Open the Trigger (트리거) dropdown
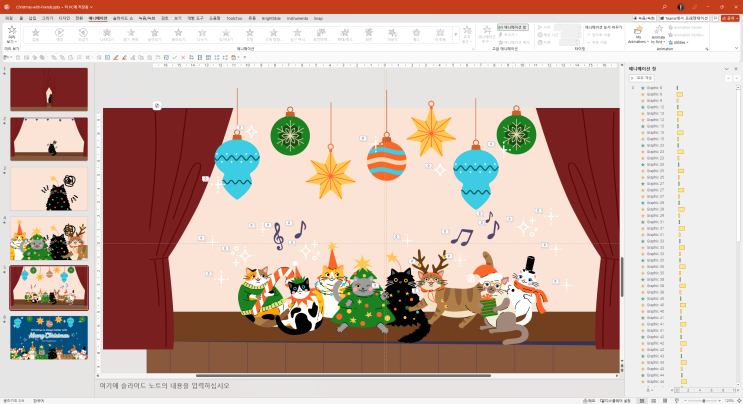 [x=508, y=35]
